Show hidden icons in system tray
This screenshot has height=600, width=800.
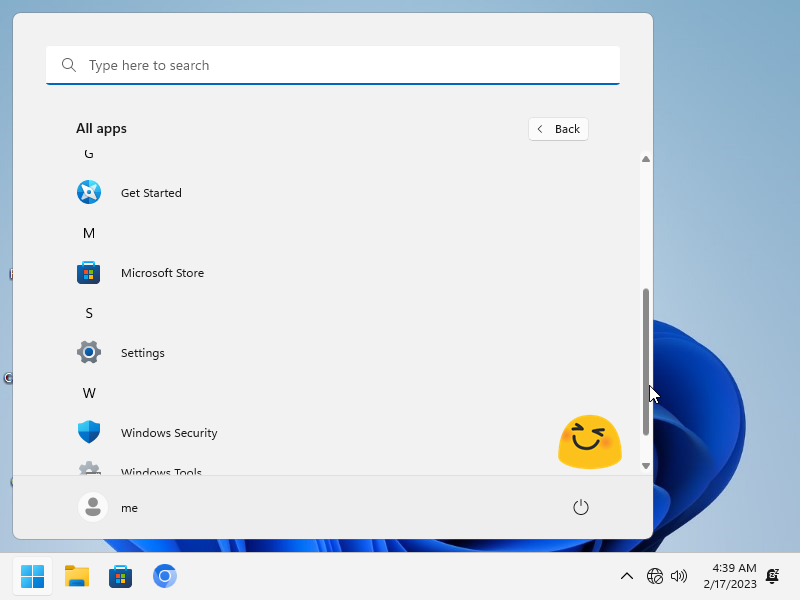click(x=627, y=577)
